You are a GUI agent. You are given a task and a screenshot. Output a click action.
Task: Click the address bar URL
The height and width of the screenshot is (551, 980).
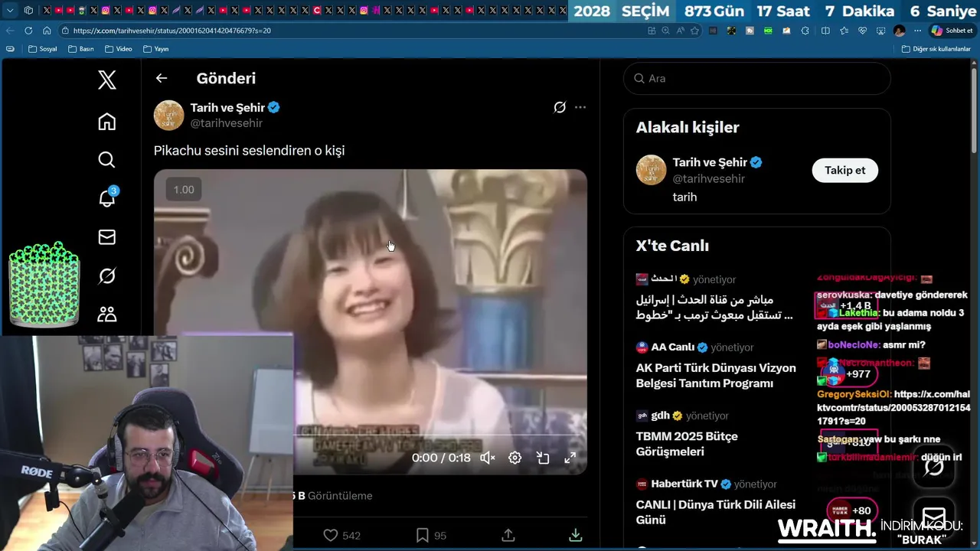pos(172,31)
